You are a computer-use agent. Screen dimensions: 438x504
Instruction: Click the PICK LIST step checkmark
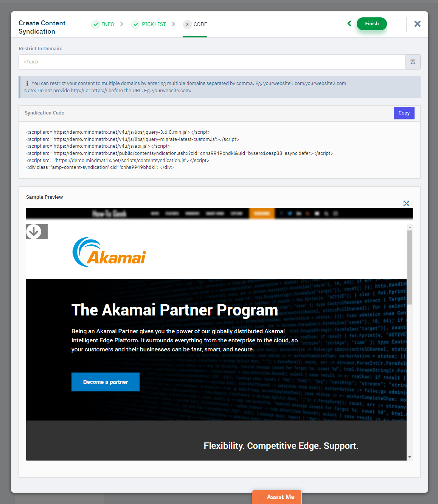point(136,24)
